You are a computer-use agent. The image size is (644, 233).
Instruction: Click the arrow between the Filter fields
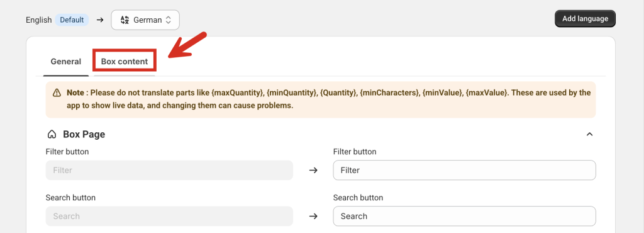(x=313, y=170)
